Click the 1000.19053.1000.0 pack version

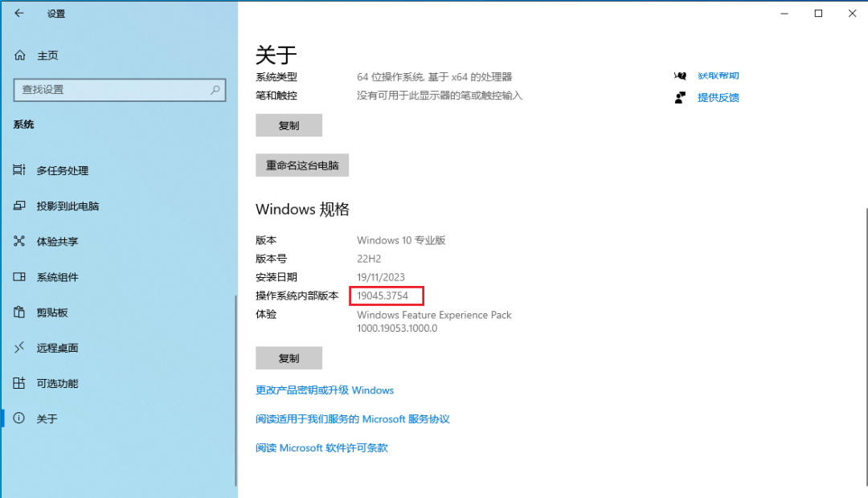(x=397, y=329)
